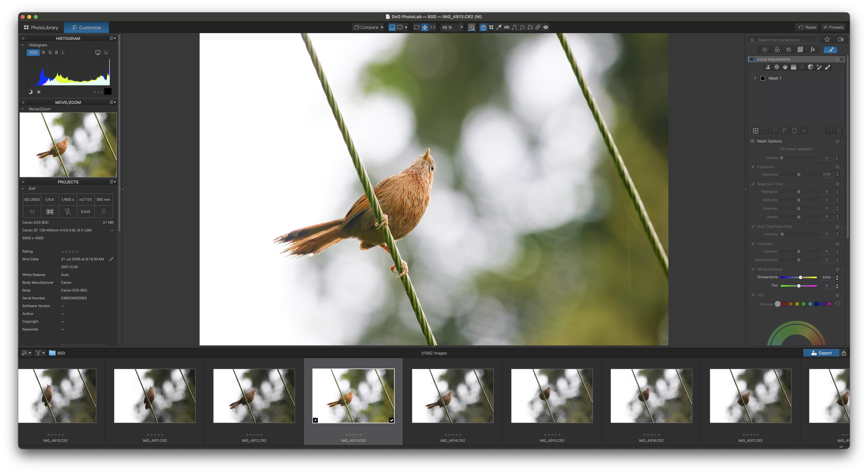The width and height of the screenshot is (868, 473).
Task: Click the move/zoom arrows icon
Action: (x=425, y=27)
